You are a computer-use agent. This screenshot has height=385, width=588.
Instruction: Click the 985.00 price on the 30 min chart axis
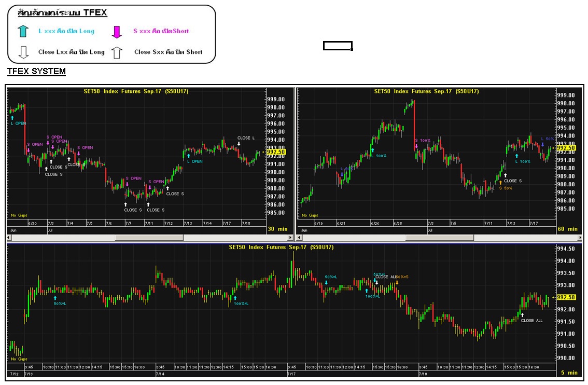(276, 213)
